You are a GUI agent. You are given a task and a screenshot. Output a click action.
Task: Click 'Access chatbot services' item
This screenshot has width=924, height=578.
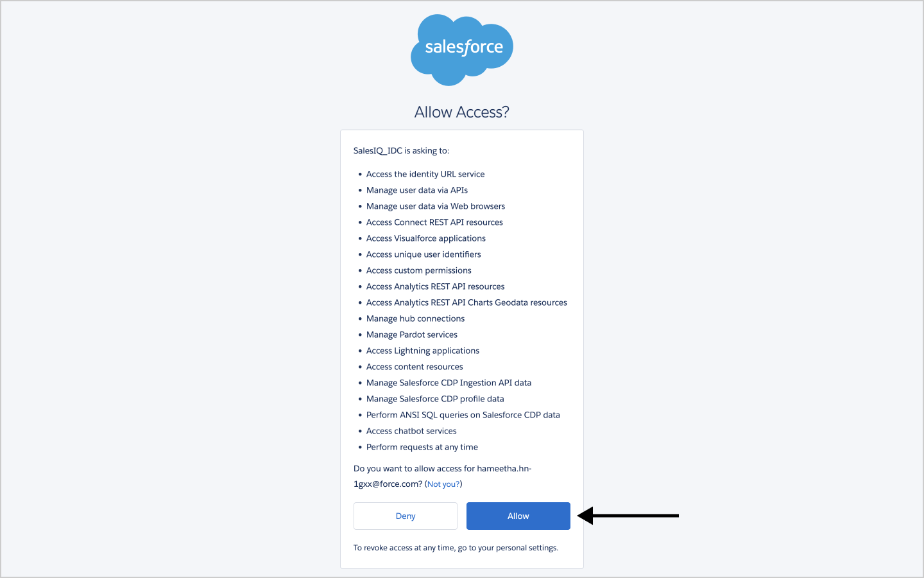point(411,431)
